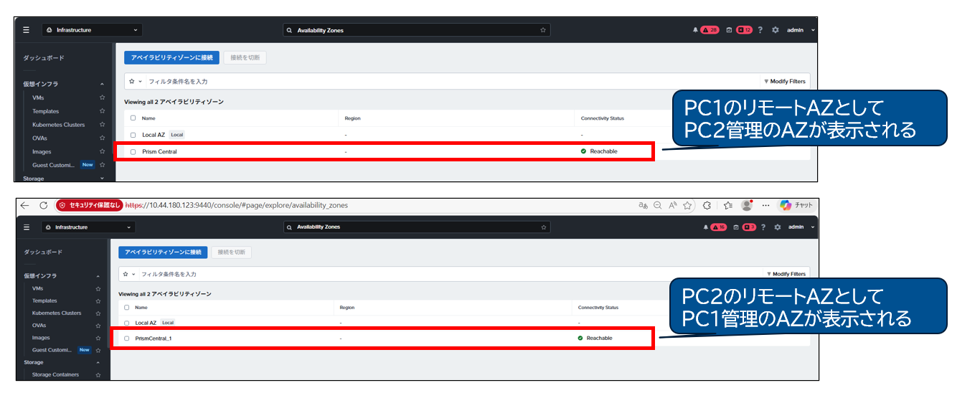Star Kubernetes Clusters in PC1 sidebar
Screen dimensions: 980x393
pyautogui.click(x=102, y=125)
